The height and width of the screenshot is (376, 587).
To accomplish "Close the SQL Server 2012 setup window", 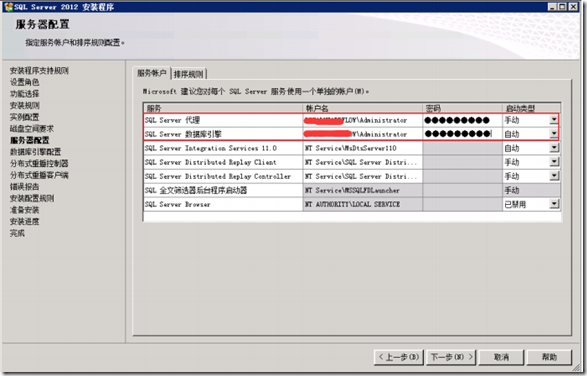I will pos(574,7).
